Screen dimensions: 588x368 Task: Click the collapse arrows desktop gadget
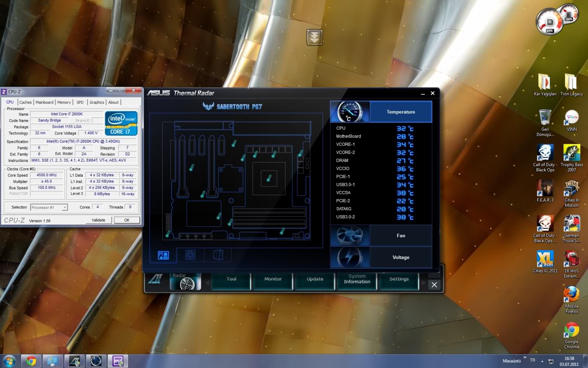tap(315, 37)
